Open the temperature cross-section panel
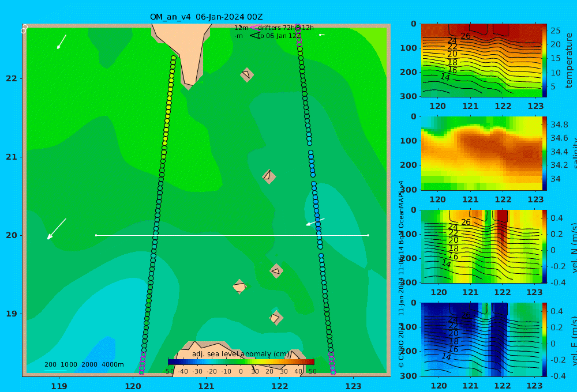 point(481,61)
